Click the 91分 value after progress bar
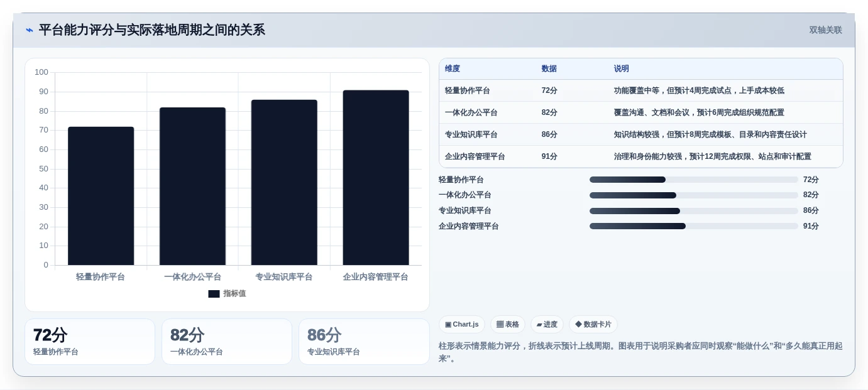868x390 pixels. pos(811,226)
